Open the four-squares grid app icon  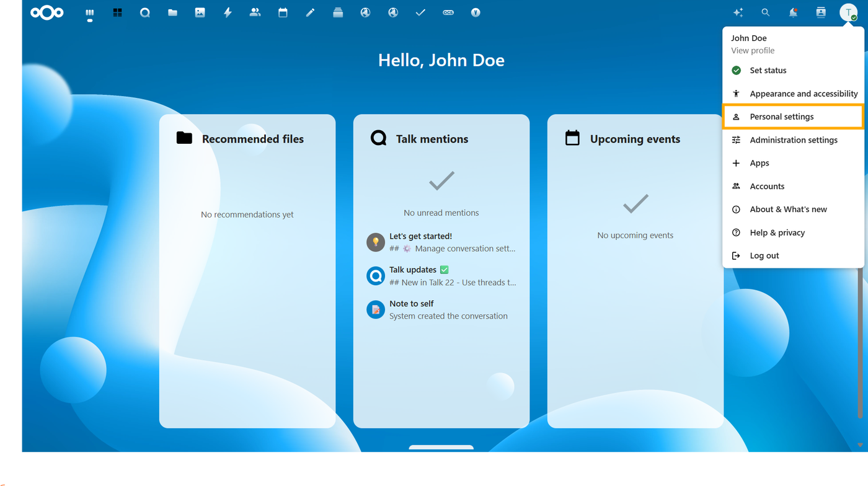tap(117, 12)
